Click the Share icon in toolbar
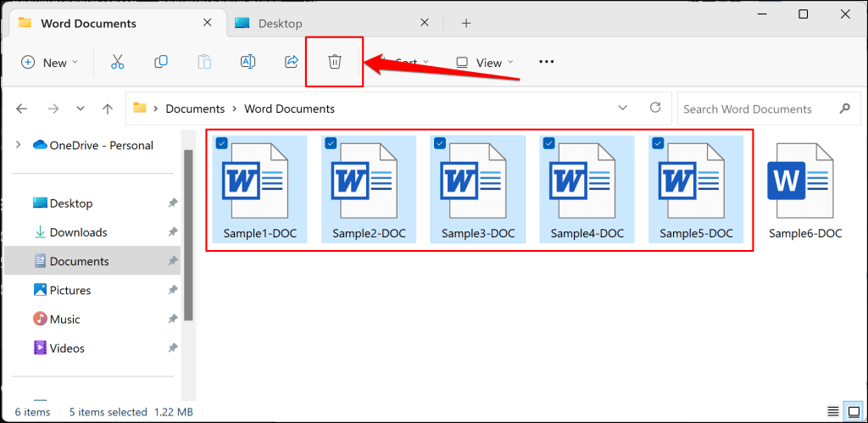Image resolution: width=868 pixels, height=423 pixels. point(292,62)
